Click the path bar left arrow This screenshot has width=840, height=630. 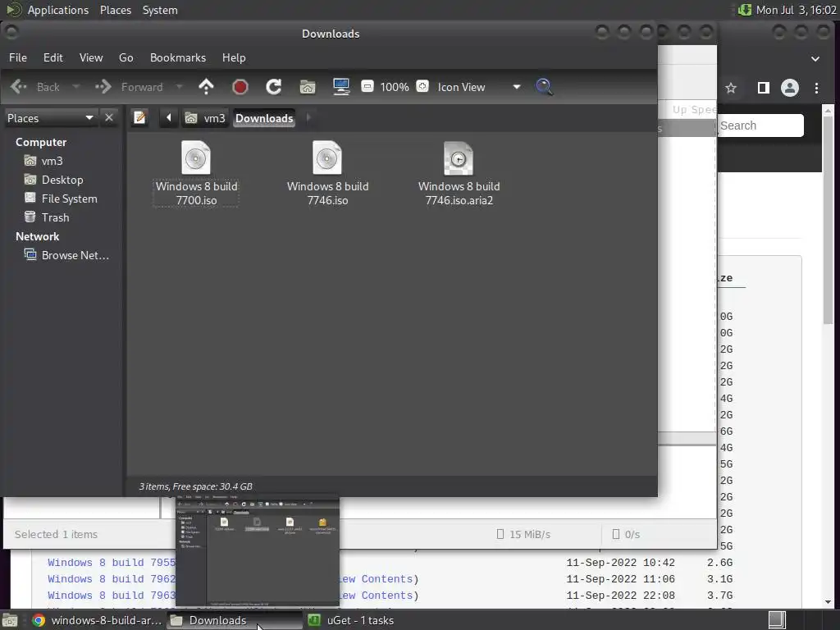pos(168,117)
